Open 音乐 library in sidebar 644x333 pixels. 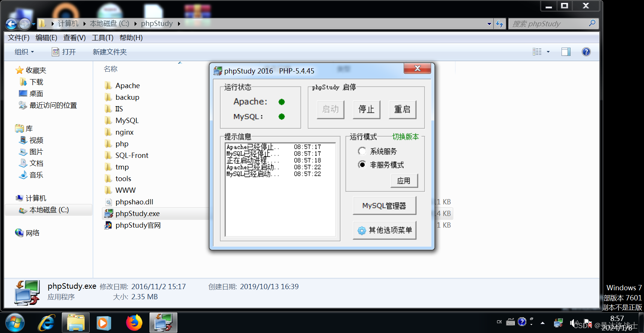coord(31,175)
